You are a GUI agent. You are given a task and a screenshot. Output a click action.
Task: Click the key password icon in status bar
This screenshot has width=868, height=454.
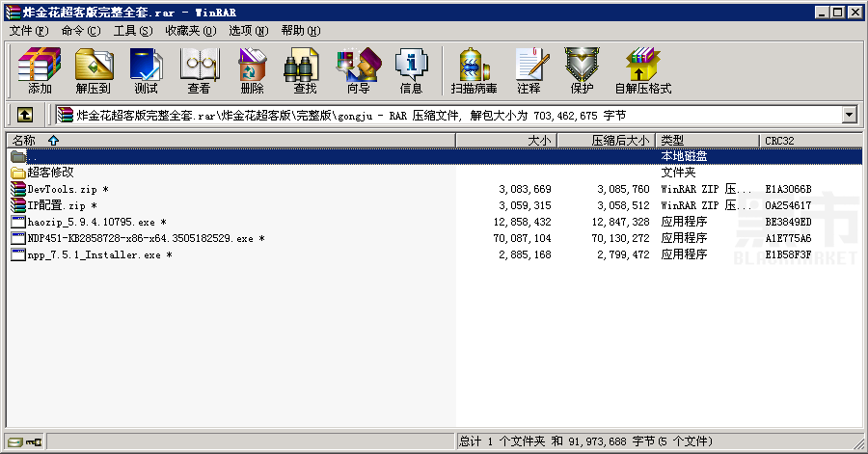click(33, 441)
